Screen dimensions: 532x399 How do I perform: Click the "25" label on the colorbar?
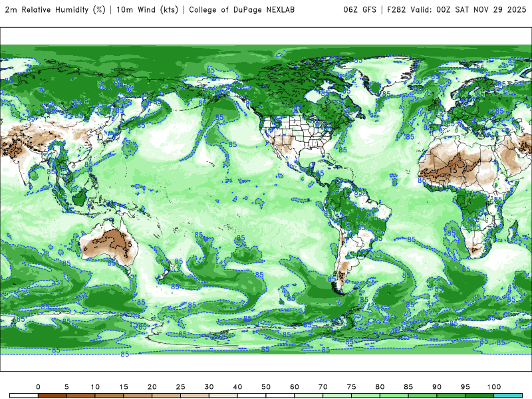tap(180, 387)
